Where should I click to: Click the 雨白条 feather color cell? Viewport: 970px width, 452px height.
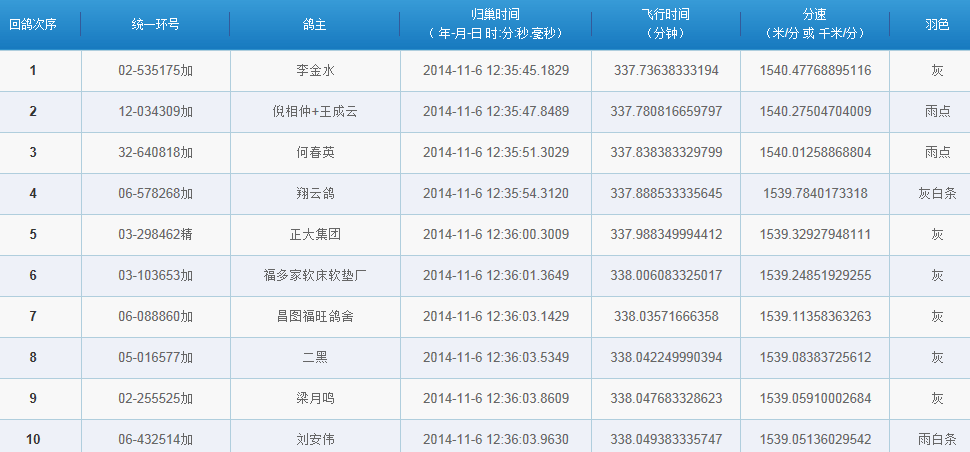(x=936, y=439)
